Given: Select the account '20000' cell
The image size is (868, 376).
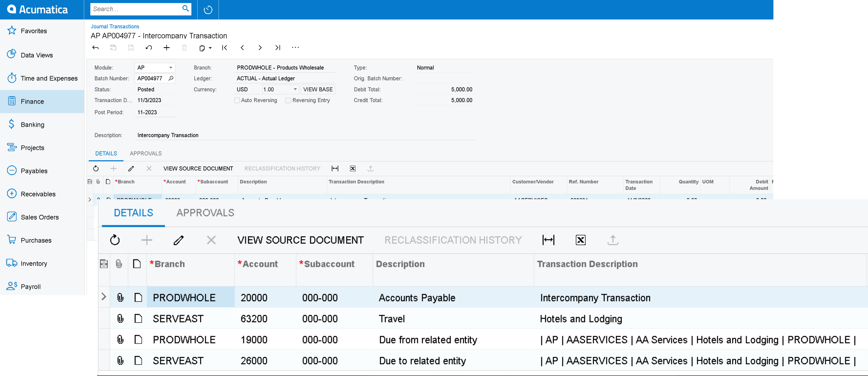Looking at the screenshot, I should click(265, 297).
